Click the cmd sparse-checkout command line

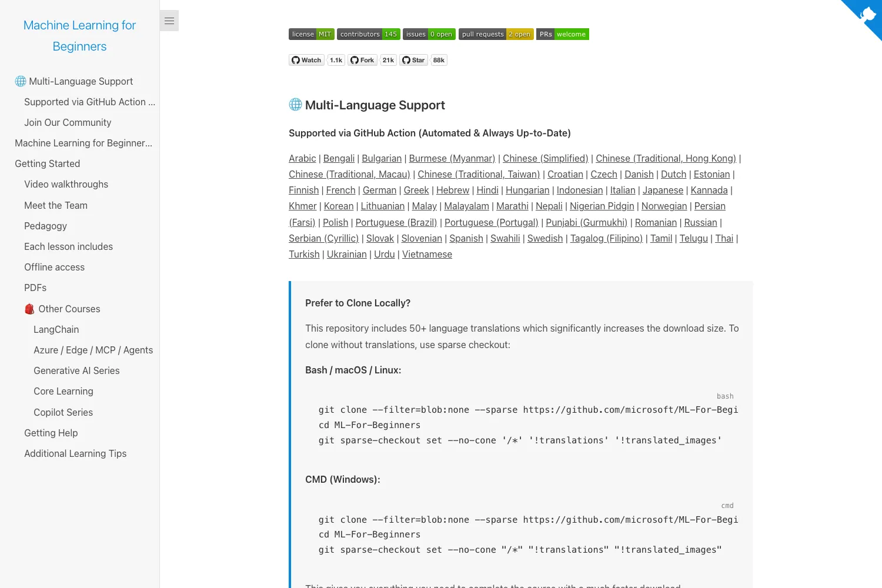(x=520, y=550)
